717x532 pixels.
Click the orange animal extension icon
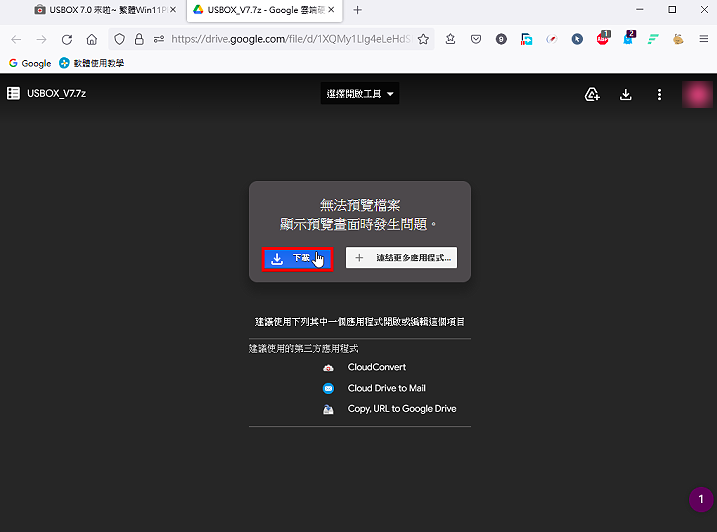678,39
